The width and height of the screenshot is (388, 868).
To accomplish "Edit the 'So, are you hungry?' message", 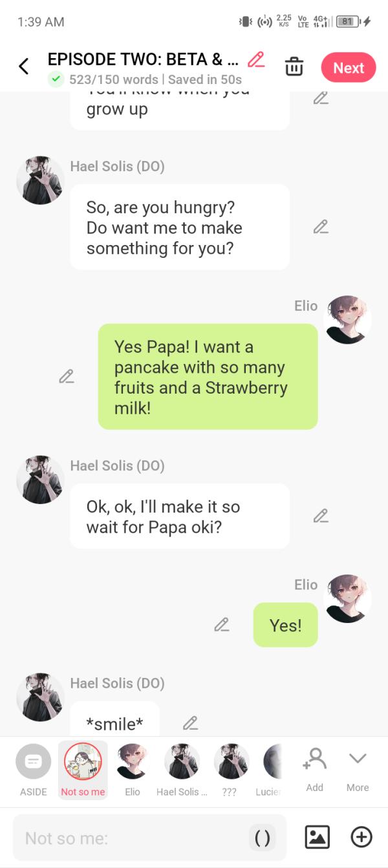I will click(321, 227).
